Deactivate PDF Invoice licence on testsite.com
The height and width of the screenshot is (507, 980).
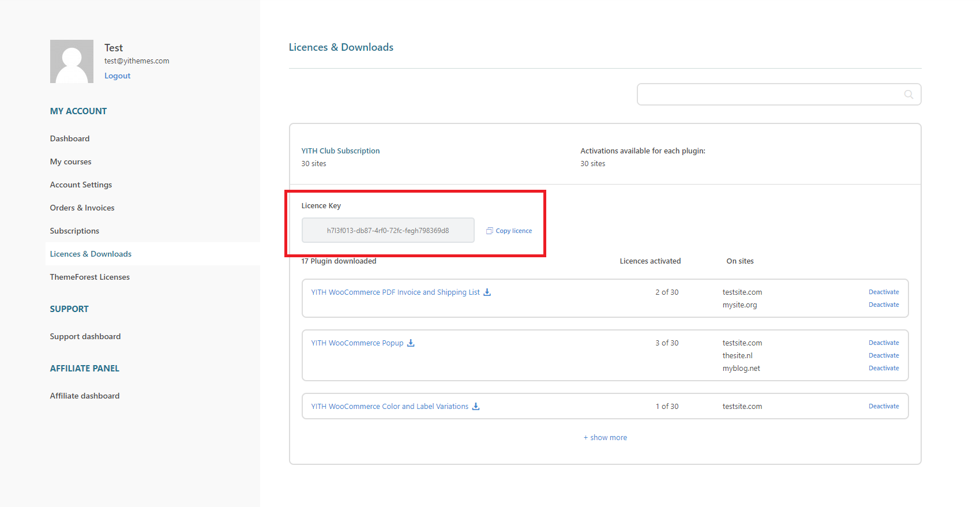point(884,292)
